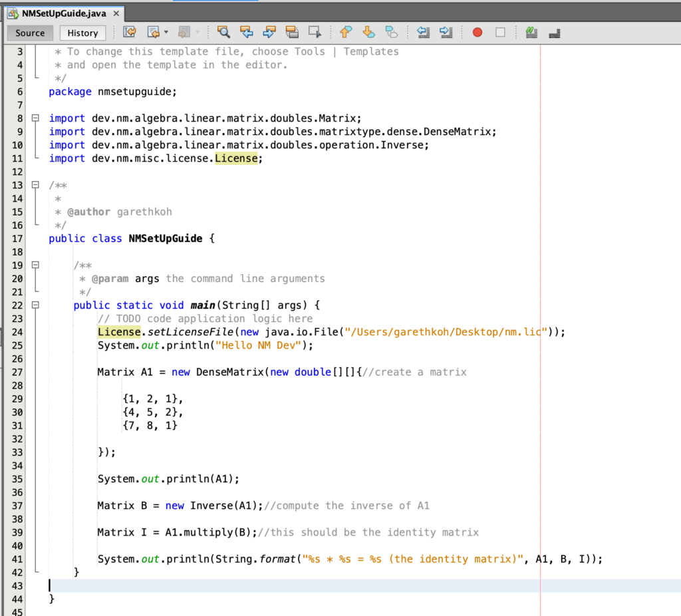Toggle Rectangular Selection mode
681x616 pixels.
click(x=316, y=32)
